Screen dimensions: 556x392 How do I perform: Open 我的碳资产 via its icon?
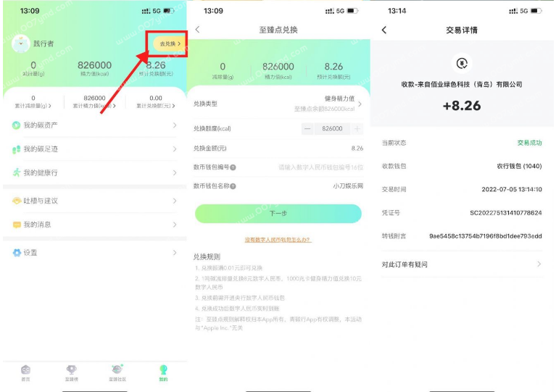point(16,125)
